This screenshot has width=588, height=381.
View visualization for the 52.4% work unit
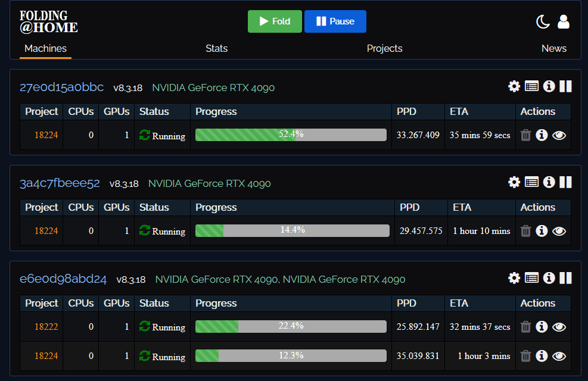coord(559,135)
